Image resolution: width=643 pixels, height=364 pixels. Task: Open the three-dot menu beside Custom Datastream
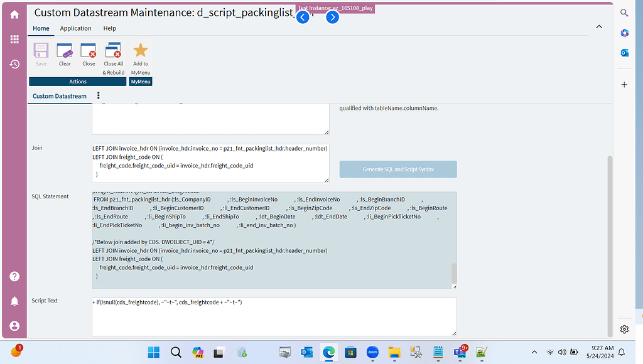click(98, 95)
